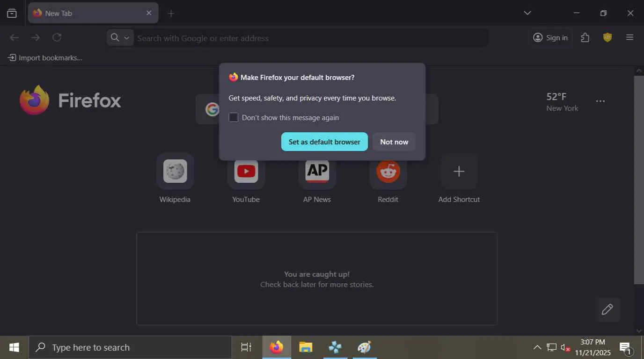Reload the current page
Image resolution: width=644 pixels, height=359 pixels.
coord(57,37)
